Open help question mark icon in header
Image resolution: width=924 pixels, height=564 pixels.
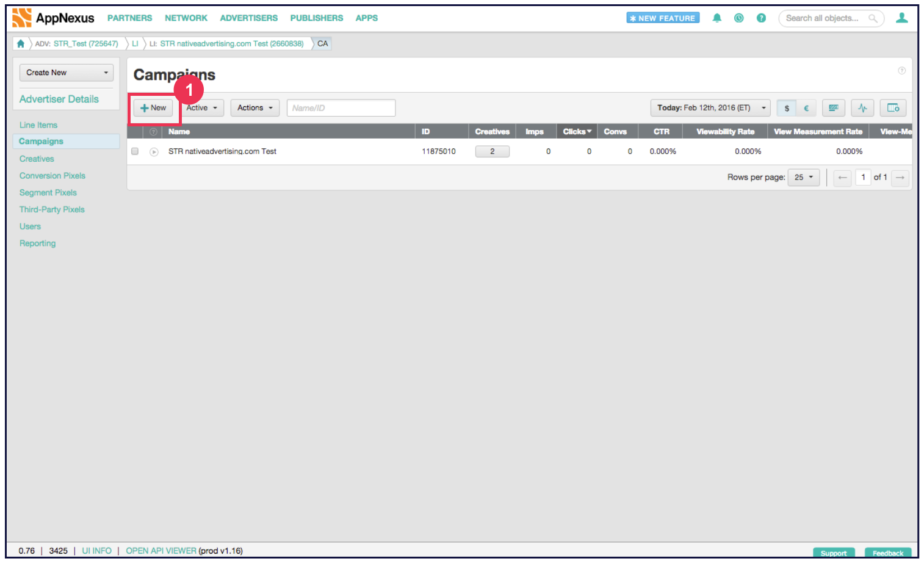(761, 18)
